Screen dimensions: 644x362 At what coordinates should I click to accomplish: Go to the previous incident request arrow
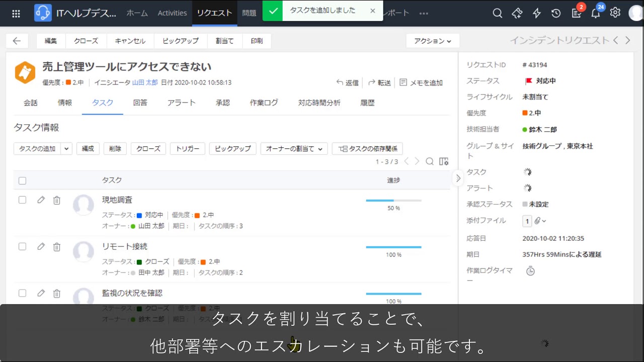(616, 41)
